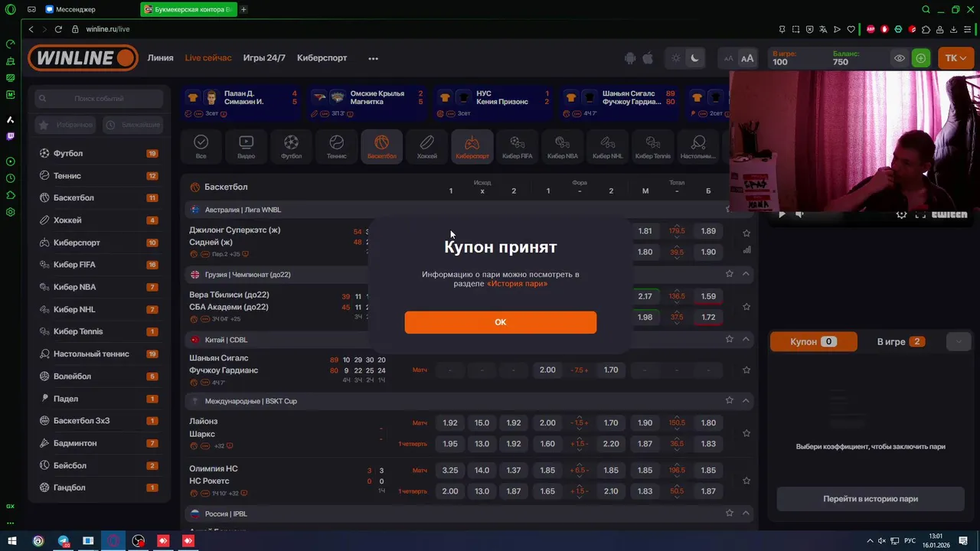Favorite the Шаньян Сигалс match star

coord(746,370)
